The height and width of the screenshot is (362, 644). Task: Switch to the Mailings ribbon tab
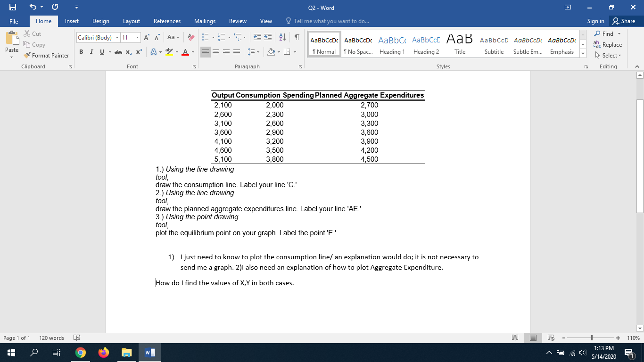pos(205,21)
